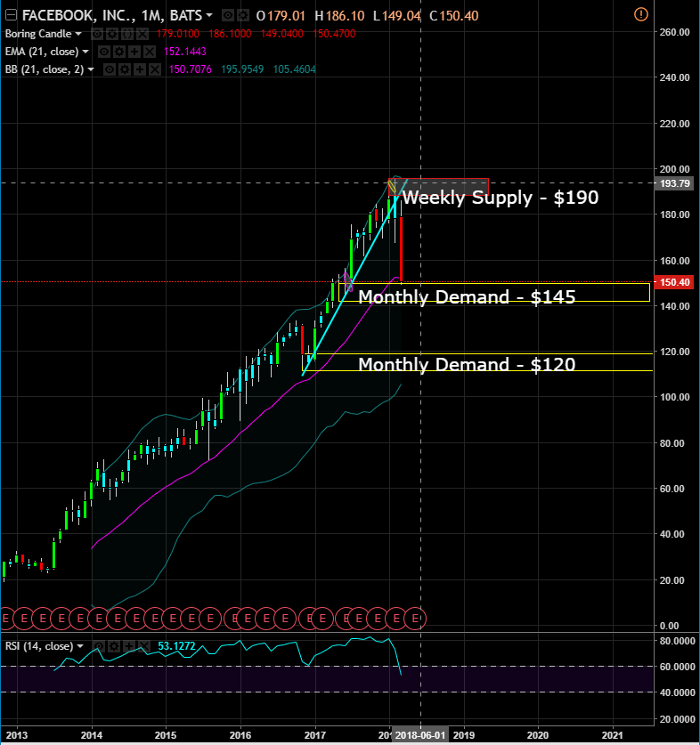Click the RSI 40.0000 axis label

click(677, 692)
